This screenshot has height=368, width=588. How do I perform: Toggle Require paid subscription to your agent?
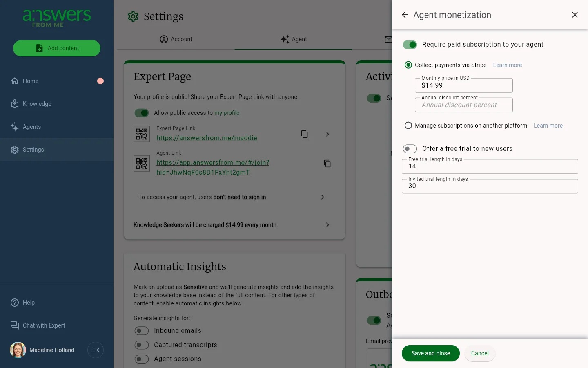(410, 45)
